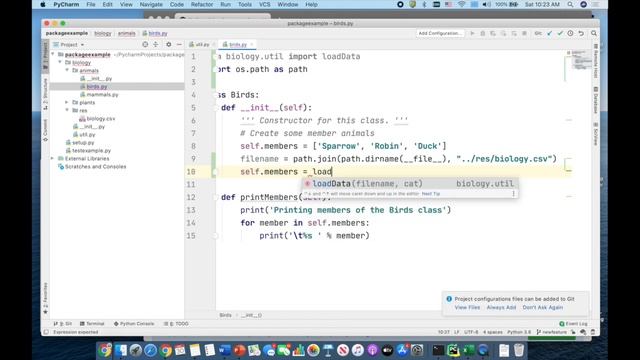The image size is (640, 360).
Task: Click newfeature git branch selector
Action: tap(551, 332)
